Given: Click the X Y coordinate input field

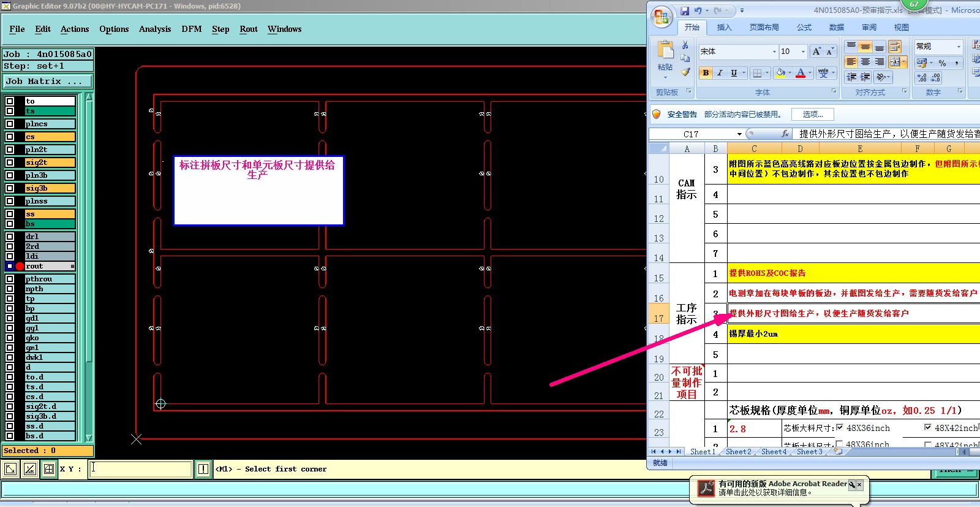Looking at the screenshot, I should [140, 469].
